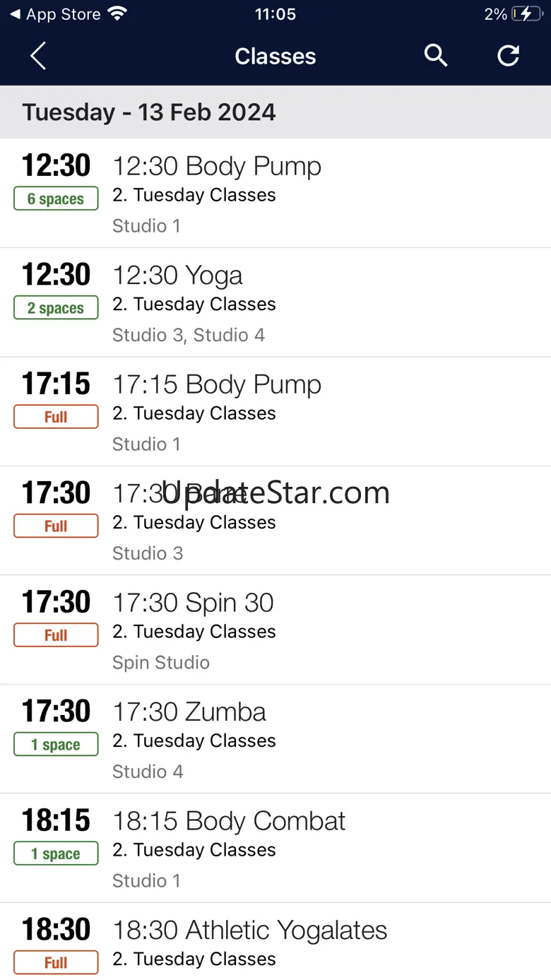The image size is (551, 980).
Task: Tap the Full badge for Spin 30
Action: (56, 635)
